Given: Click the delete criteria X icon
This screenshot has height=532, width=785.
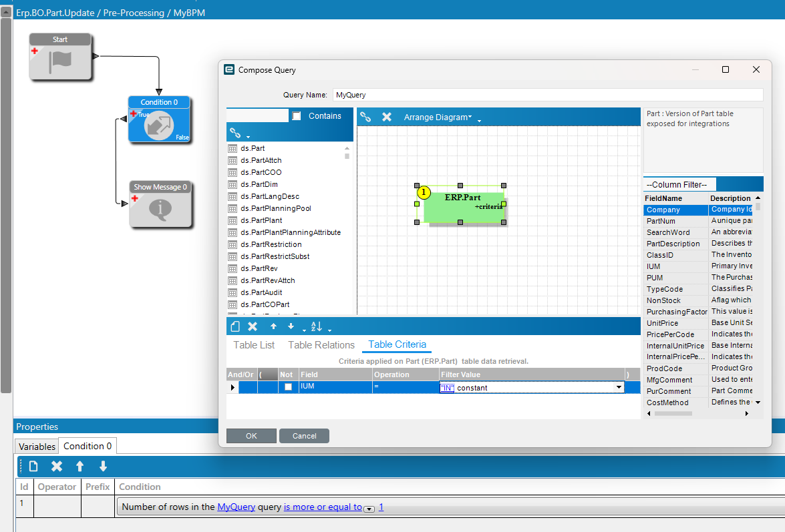Looking at the screenshot, I should point(253,326).
